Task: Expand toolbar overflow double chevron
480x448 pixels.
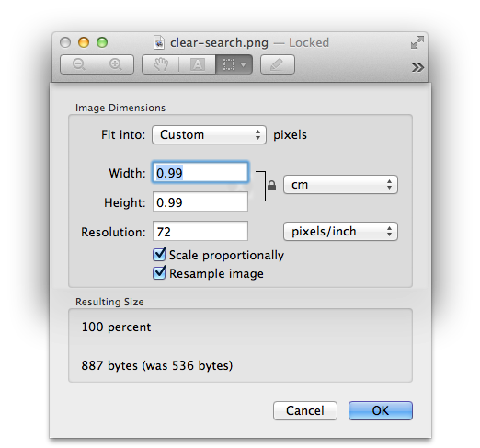Action: point(417,67)
